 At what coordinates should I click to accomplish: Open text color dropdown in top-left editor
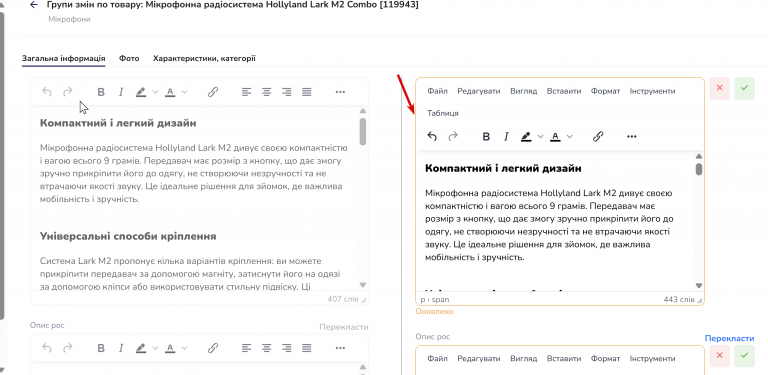[185, 92]
